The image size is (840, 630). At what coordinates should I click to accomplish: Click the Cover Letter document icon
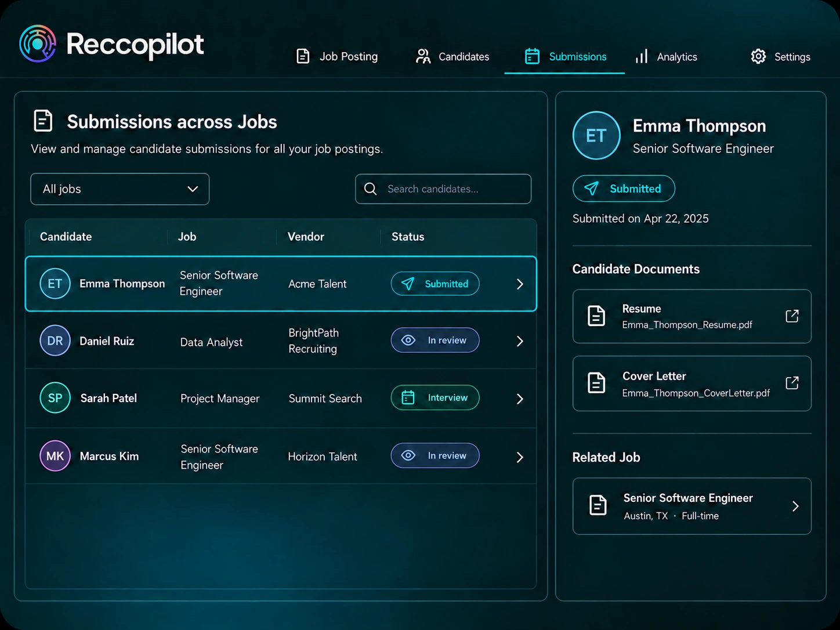coord(596,383)
